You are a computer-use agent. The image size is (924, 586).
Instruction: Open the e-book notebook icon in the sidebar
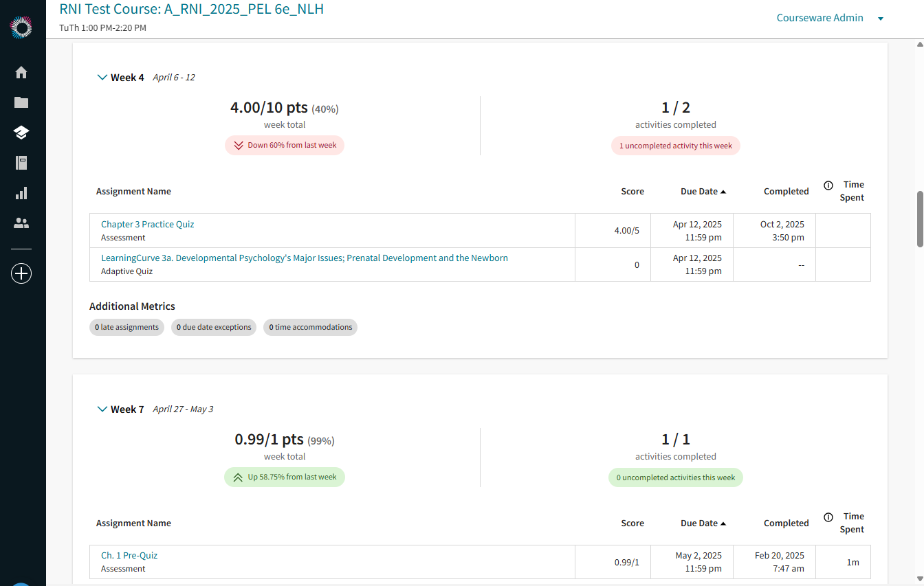[21, 163]
